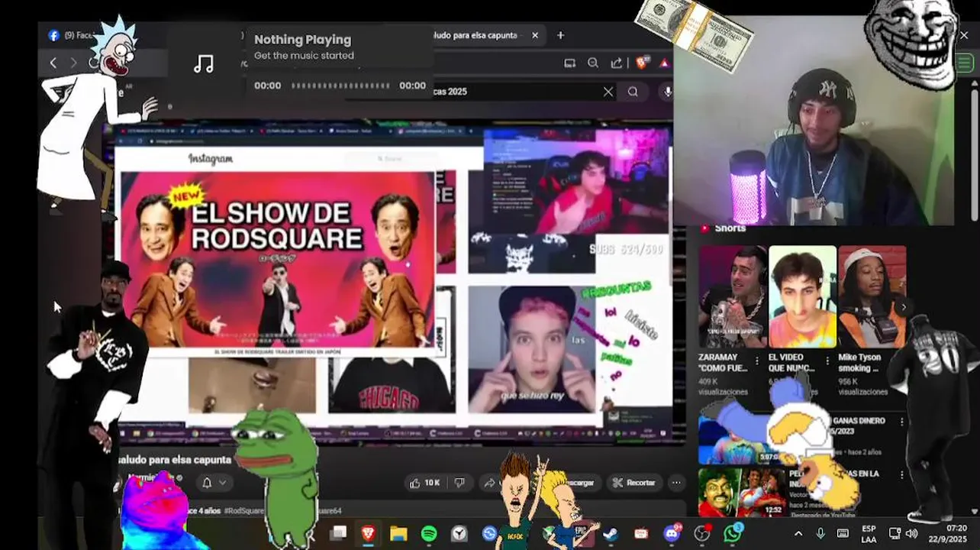Clear the YouTube search box text
The width and height of the screenshot is (980, 550).
click(608, 92)
